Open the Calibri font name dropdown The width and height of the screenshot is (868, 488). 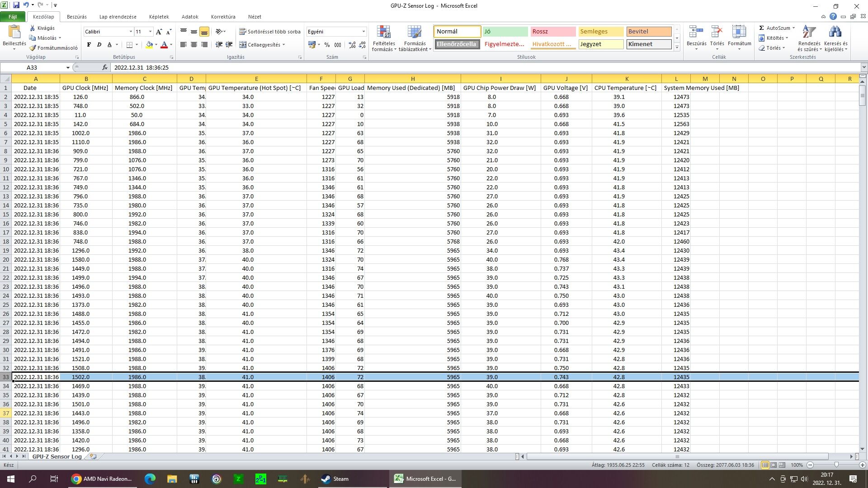point(131,32)
